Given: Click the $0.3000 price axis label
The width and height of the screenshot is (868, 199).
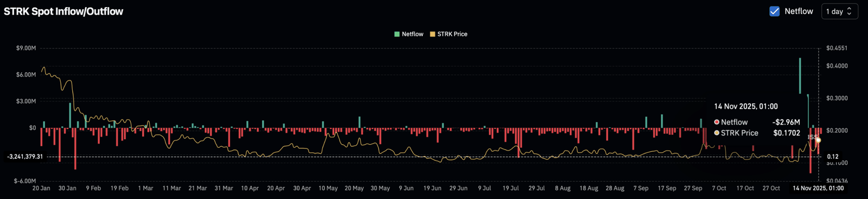Looking at the screenshot, I should pos(837,98).
